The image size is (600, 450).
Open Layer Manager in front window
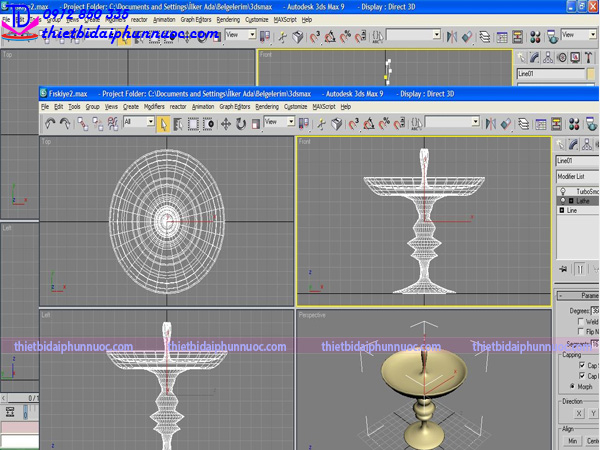click(x=523, y=124)
